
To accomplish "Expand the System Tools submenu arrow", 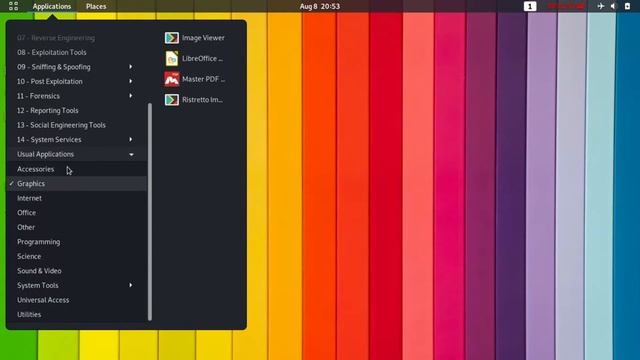I will click(x=131, y=285).
